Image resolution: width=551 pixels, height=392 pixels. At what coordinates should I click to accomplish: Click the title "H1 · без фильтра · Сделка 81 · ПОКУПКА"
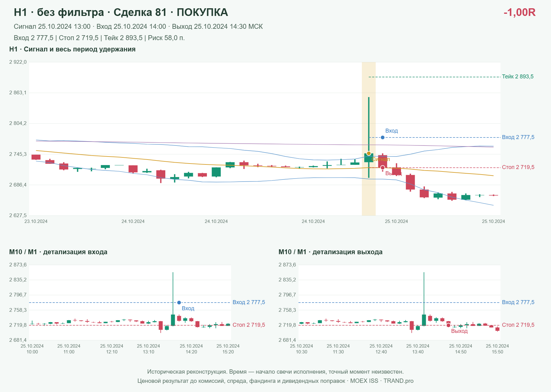[121, 12]
